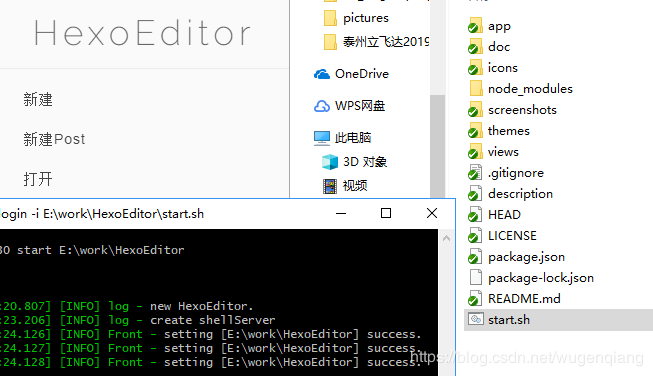
Task: Click the app folder icon
Action: tap(475, 26)
